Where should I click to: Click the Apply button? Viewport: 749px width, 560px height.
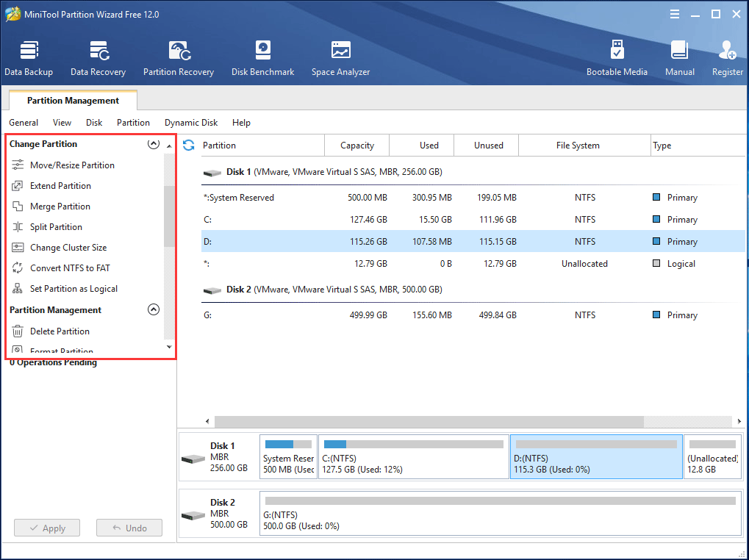[x=47, y=528]
